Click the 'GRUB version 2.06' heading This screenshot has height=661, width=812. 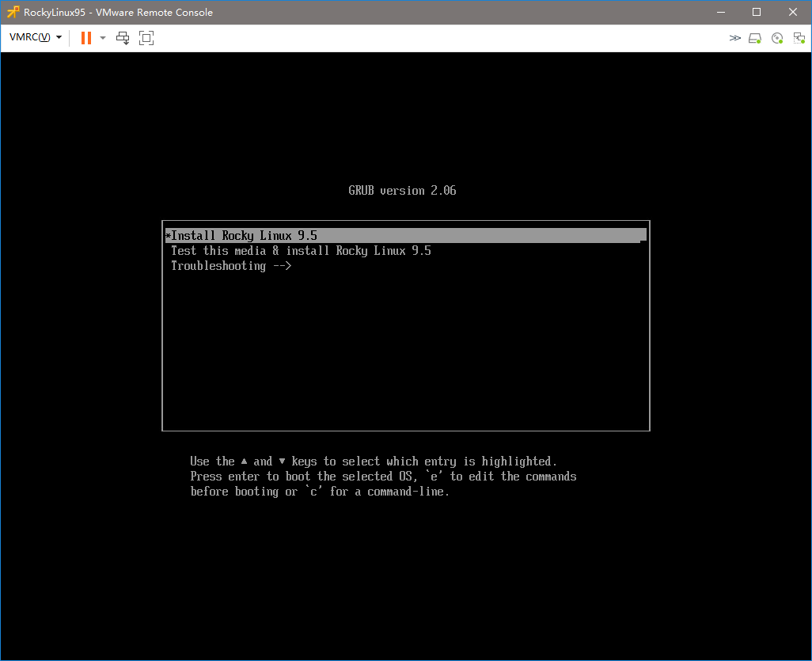coord(402,191)
